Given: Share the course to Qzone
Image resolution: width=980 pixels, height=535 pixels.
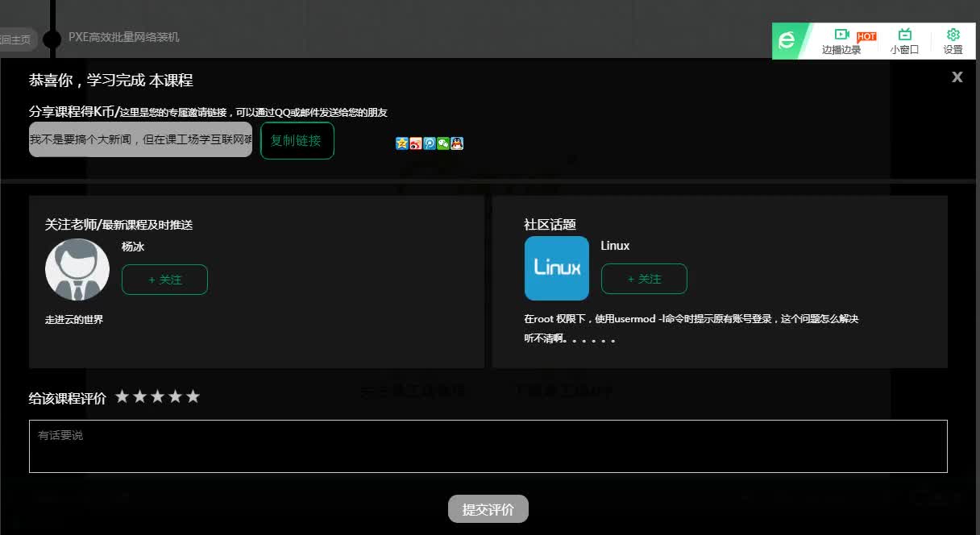Looking at the screenshot, I should pyautogui.click(x=401, y=143).
